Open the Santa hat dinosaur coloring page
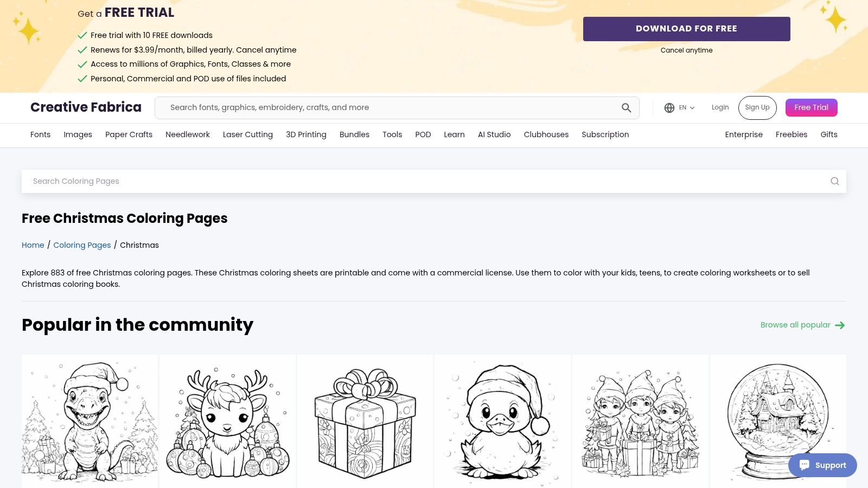Screen dimensions: 868x488 click(90, 420)
